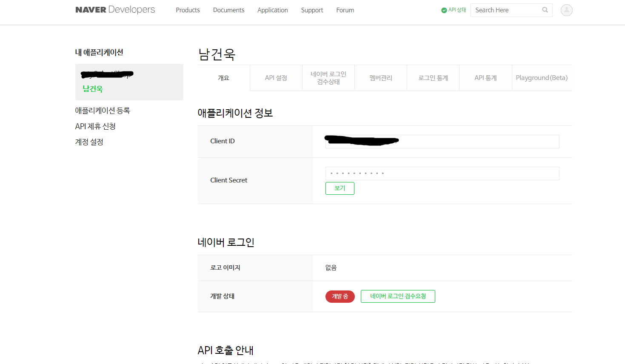This screenshot has width=625, height=364.
Task: Click the search magnifier icon
Action: tap(545, 10)
